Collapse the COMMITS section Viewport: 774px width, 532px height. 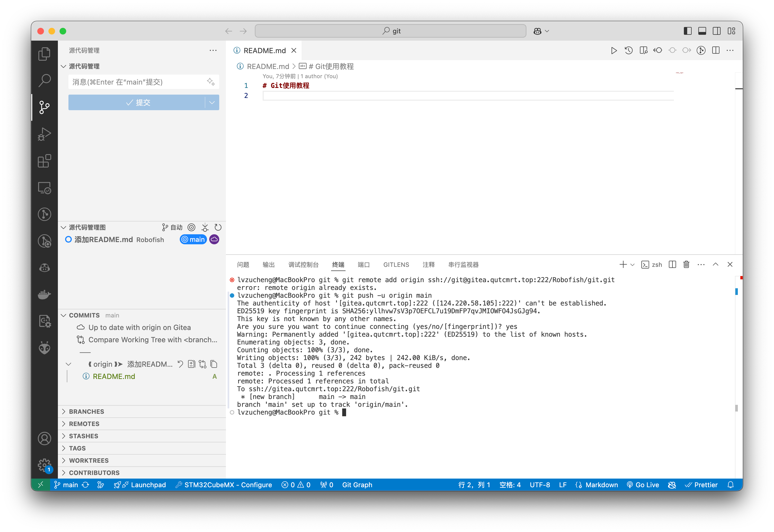(x=63, y=315)
